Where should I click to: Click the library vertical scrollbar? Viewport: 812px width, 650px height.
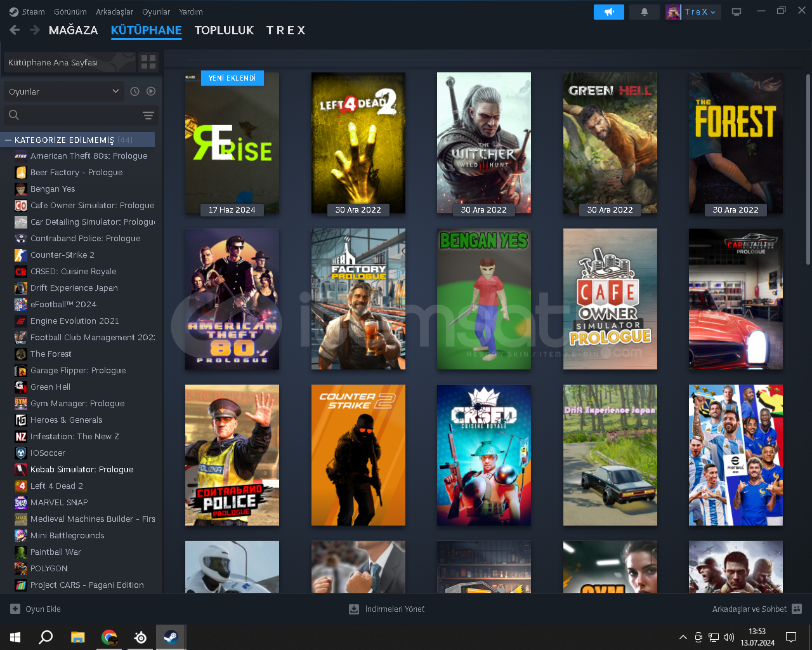[x=808, y=168]
